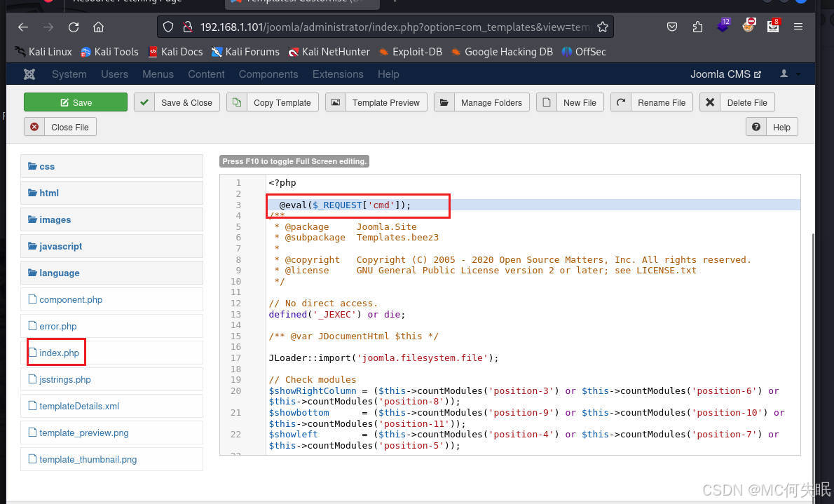Open the Kali Forums bookmark
This screenshot has width=834, height=504.
click(245, 52)
